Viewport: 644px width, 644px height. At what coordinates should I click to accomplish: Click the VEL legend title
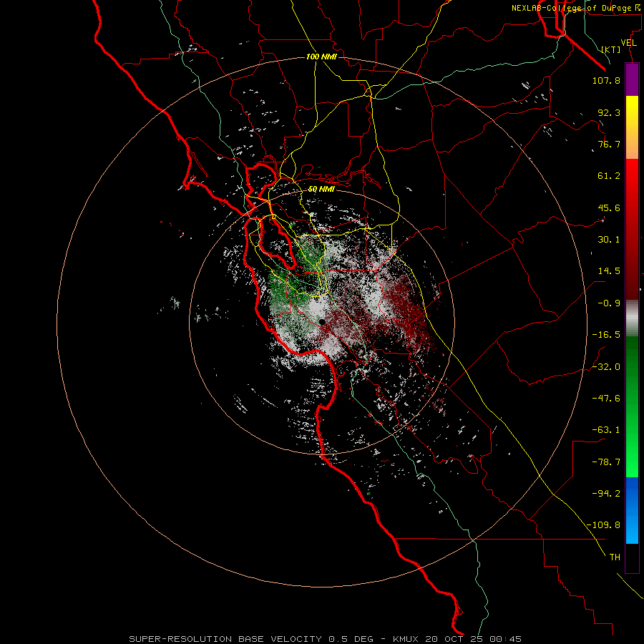click(628, 43)
